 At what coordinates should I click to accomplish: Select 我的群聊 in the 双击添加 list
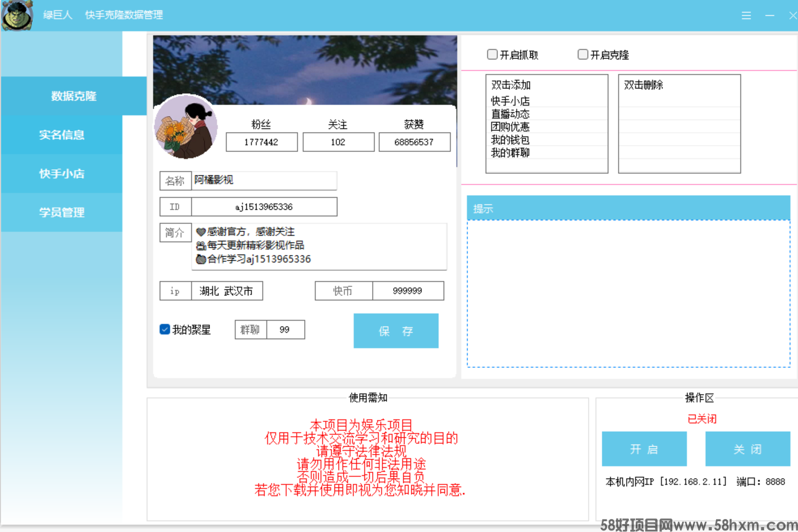point(547,153)
